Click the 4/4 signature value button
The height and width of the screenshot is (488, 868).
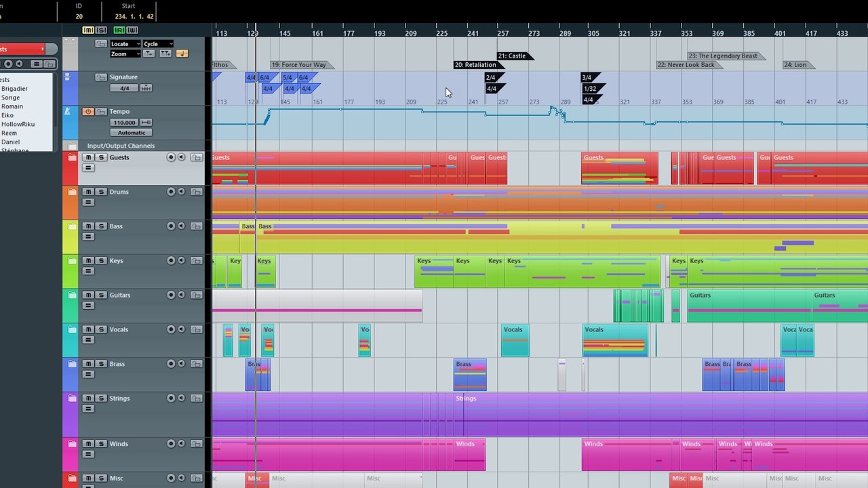(x=124, y=88)
